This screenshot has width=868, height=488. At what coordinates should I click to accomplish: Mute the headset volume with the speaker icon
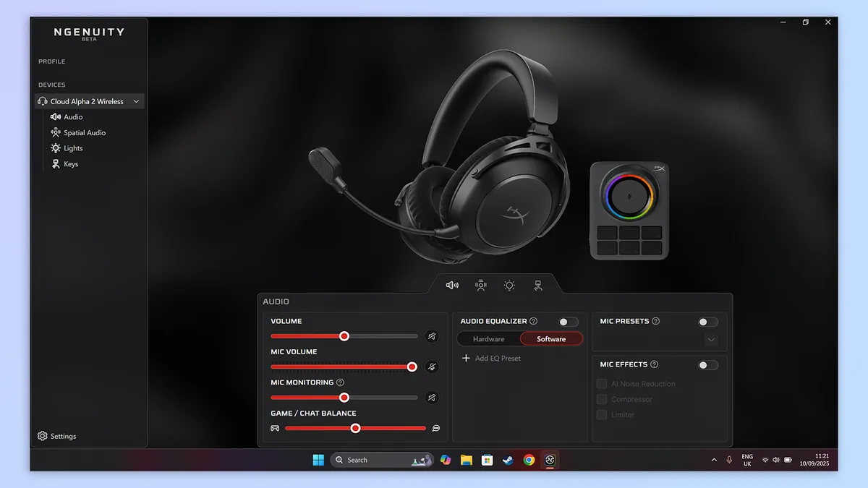click(432, 336)
